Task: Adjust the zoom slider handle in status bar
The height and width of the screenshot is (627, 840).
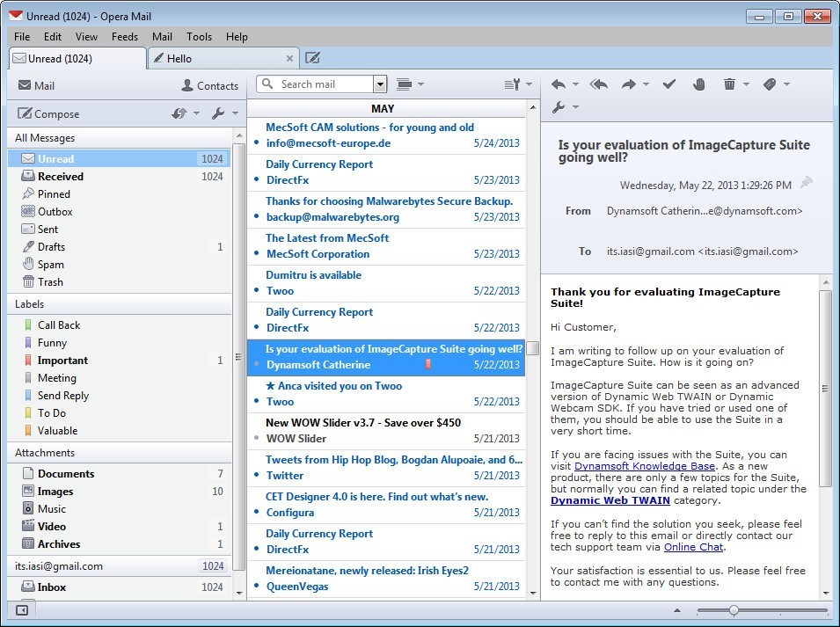Action: click(734, 610)
